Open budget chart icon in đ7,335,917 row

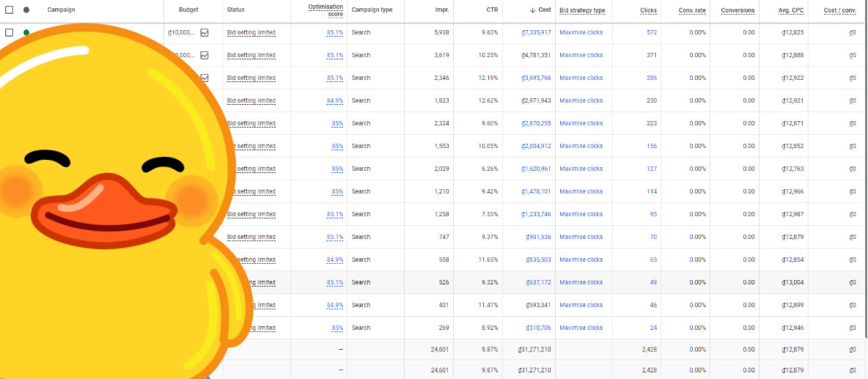(205, 33)
